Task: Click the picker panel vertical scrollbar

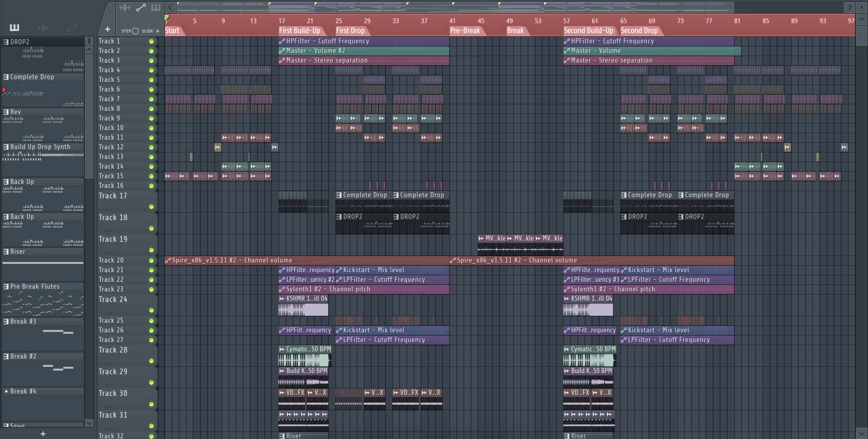Action: pyautogui.click(x=89, y=116)
